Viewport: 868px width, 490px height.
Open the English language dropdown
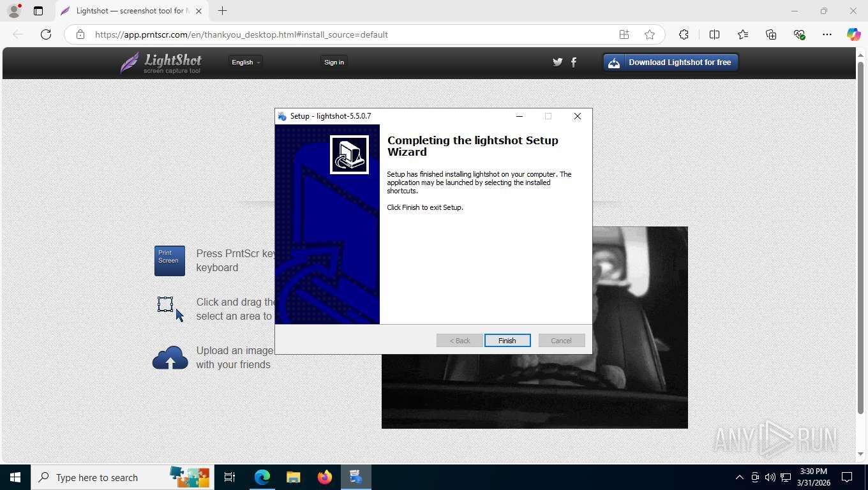[246, 62]
